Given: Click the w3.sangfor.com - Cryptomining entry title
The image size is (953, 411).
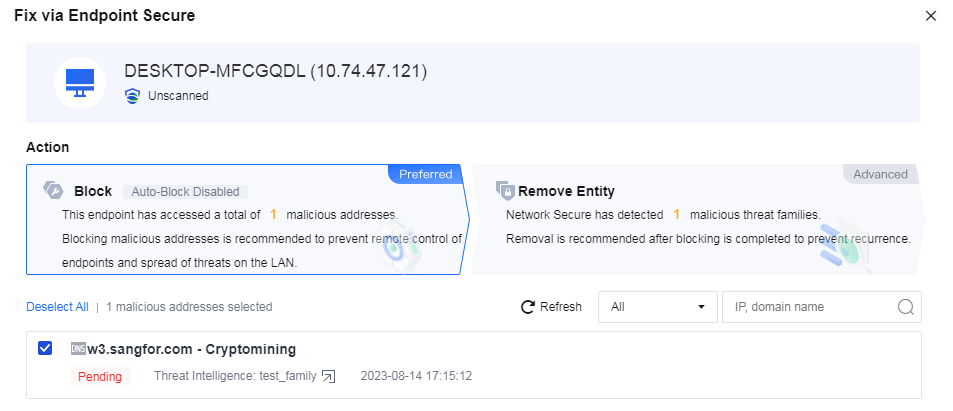Looking at the screenshot, I should (x=191, y=349).
